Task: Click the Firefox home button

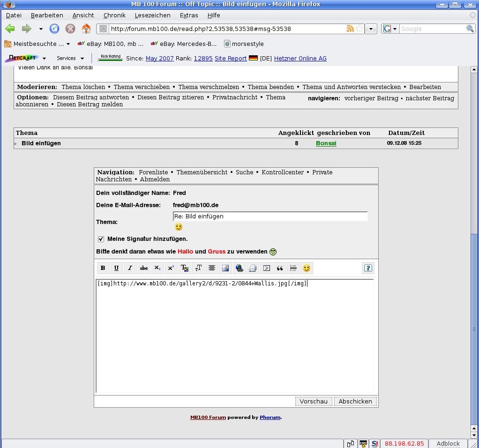Action: (x=86, y=29)
